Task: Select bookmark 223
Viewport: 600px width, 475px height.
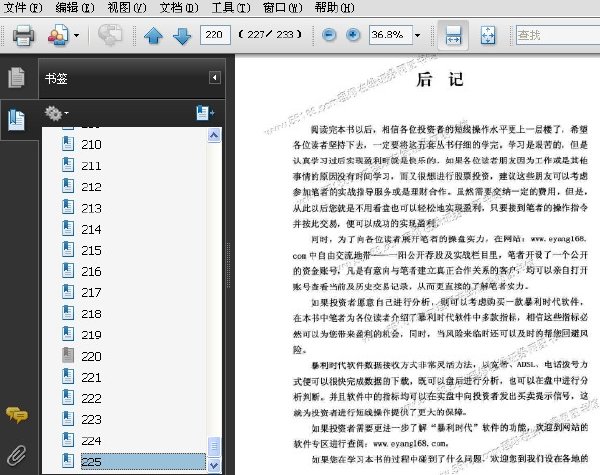Action: [91, 420]
